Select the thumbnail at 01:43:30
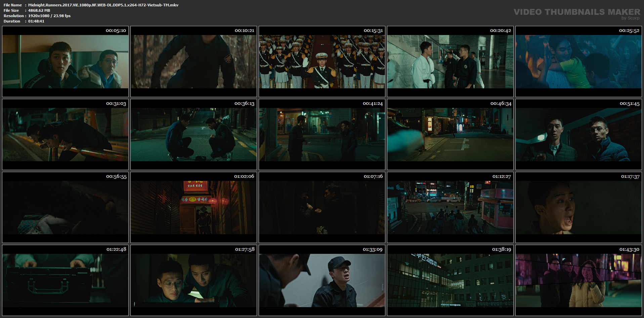Viewport: 644px width, 318px height. 578,280
